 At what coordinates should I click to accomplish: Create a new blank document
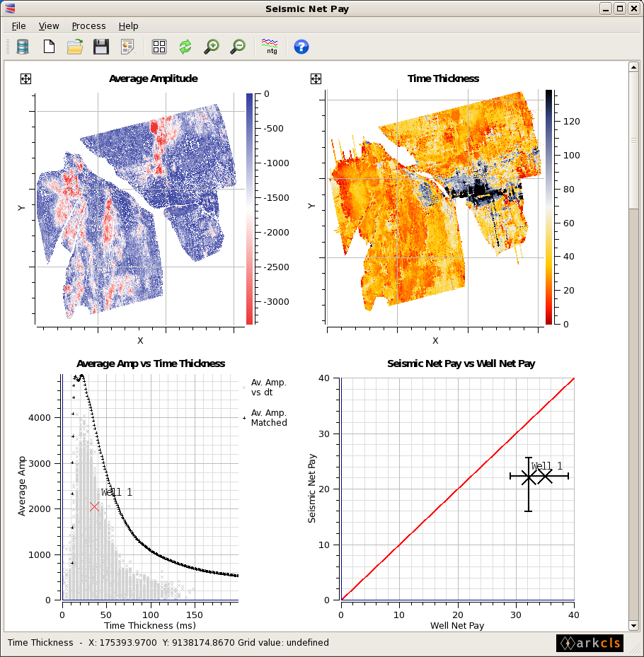(49, 47)
